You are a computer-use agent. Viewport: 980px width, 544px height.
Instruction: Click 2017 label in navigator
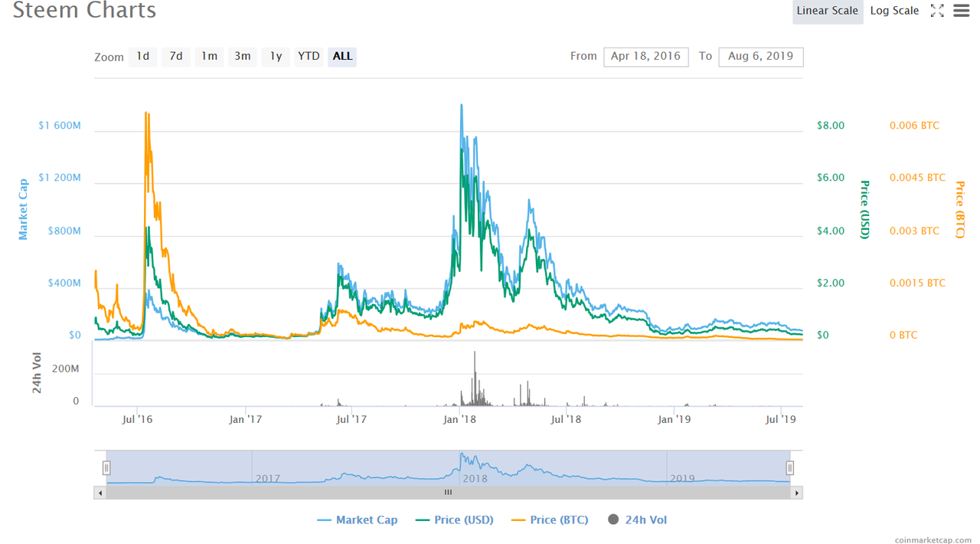pyautogui.click(x=267, y=478)
